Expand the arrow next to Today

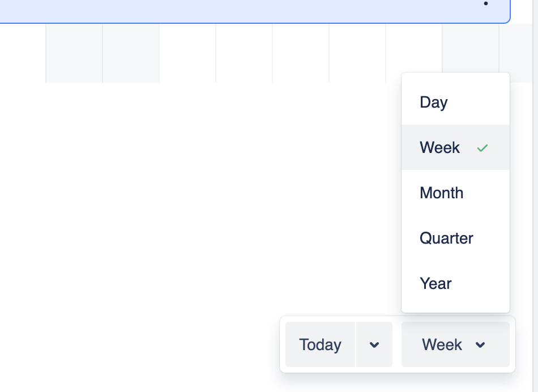(374, 345)
